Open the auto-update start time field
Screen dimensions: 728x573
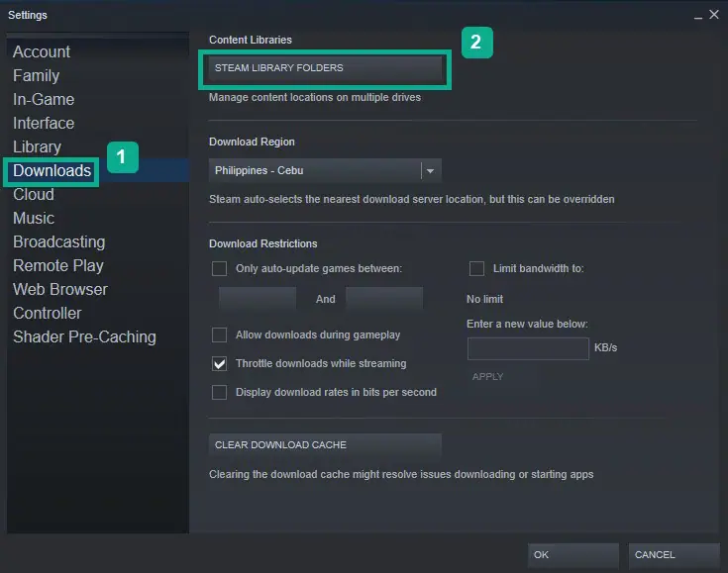258,298
